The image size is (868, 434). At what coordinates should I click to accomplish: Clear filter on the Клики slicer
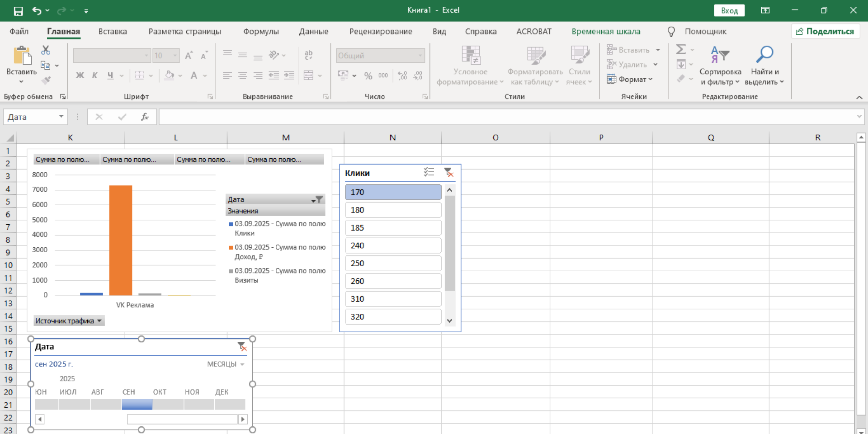(448, 172)
